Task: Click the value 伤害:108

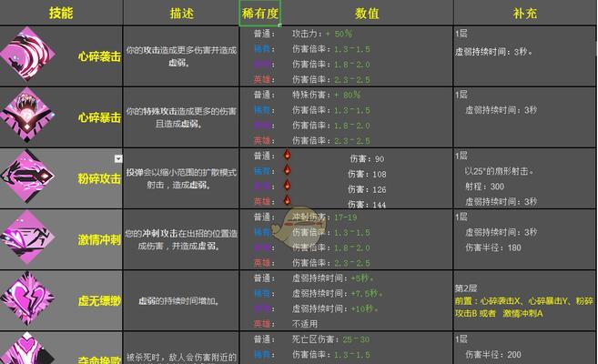Action: [367, 174]
